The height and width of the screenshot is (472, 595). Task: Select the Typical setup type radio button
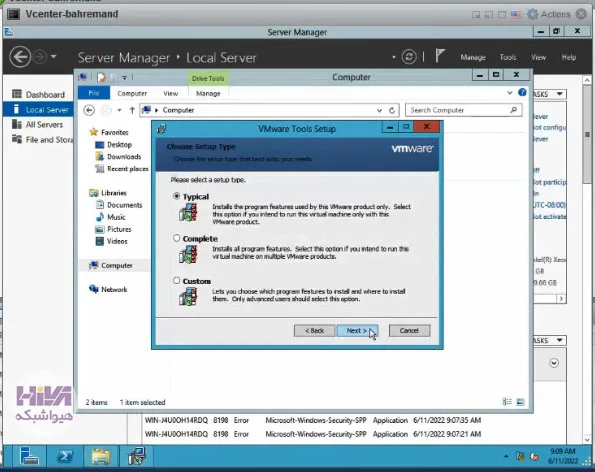(176, 196)
